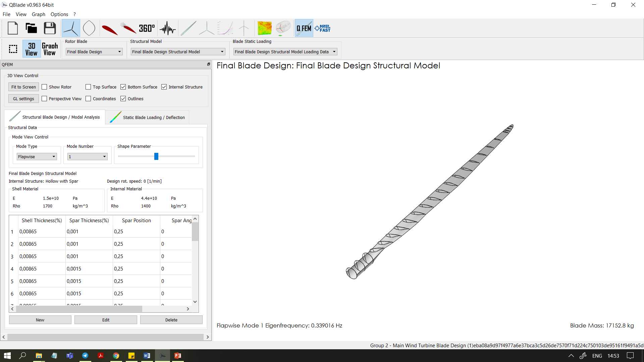
Task: Open Microsoft Word from the taskbar
Action: point(147,356)
